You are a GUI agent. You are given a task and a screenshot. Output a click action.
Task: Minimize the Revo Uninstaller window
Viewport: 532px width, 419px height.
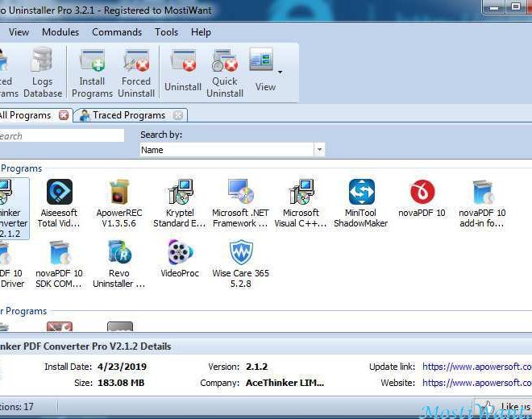click(x=494, y=7)
